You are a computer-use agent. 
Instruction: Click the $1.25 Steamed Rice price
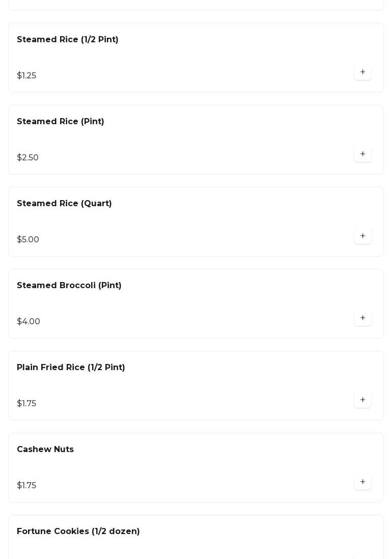tap(26, 76)
